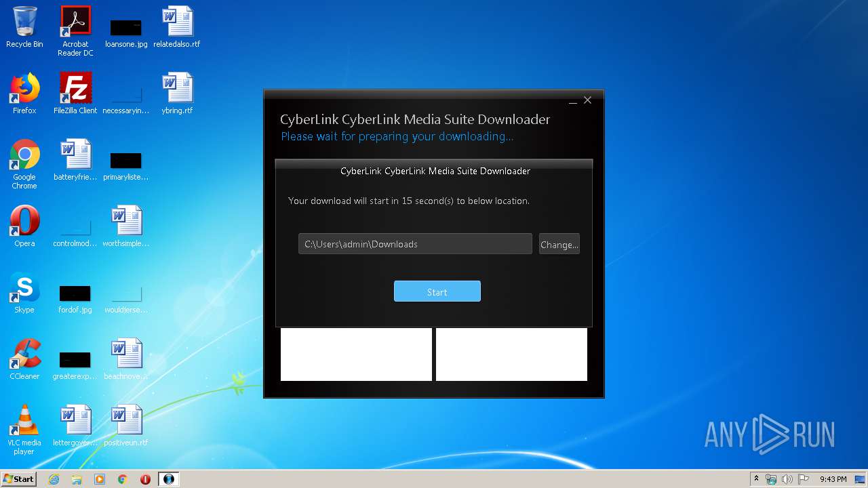The width and height of the screenshot is (868, 488).
Task: Select CyberLink downloader taskbar button
Action: (168, 479)
